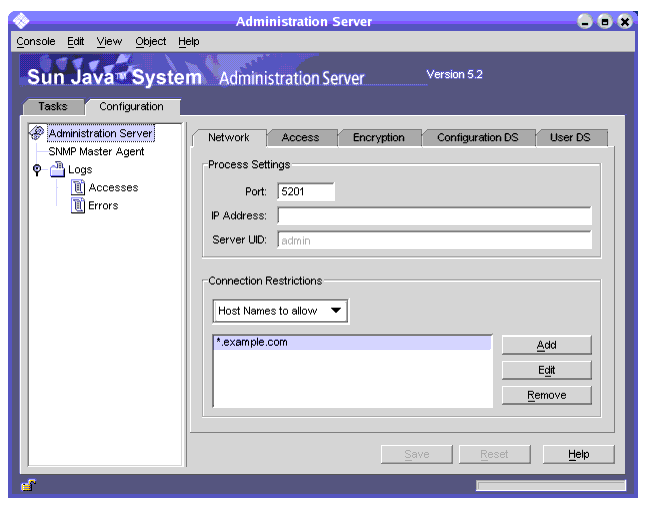This screenshot has height=507, width=646.
Task: Minimize the Administration Server window
Action: pos(585,21)
